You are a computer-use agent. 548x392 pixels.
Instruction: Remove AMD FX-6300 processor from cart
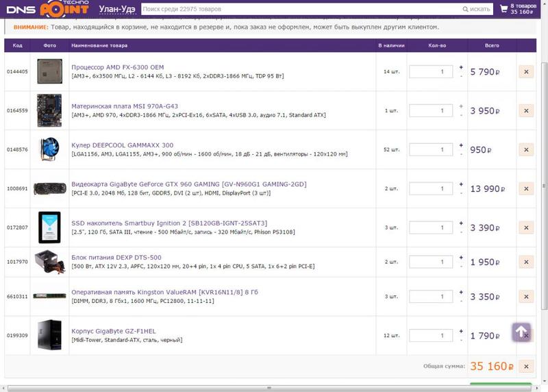click(525, 72)
